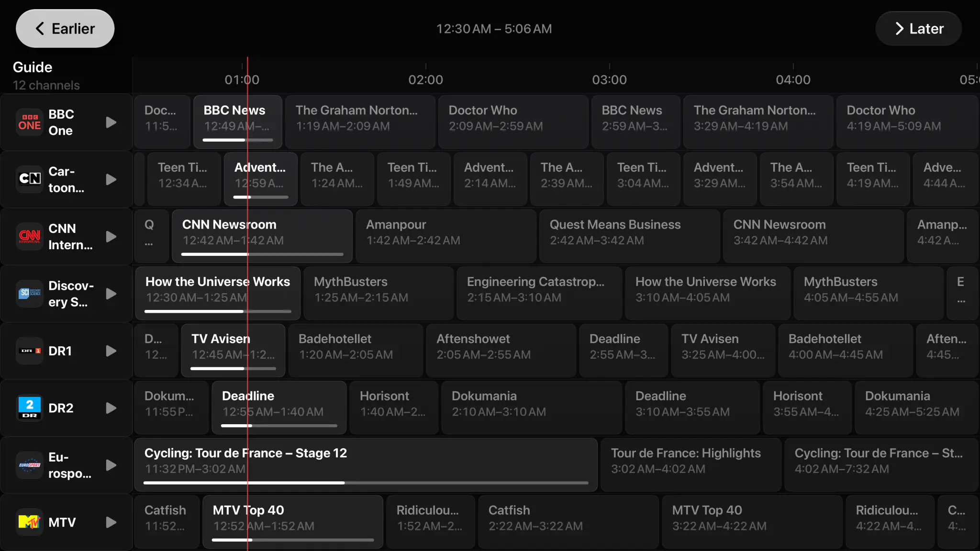The height and width of the screenshot is (551, 980).
Task: Select Doctor Who at 2:09 AM
Action: 513,122
